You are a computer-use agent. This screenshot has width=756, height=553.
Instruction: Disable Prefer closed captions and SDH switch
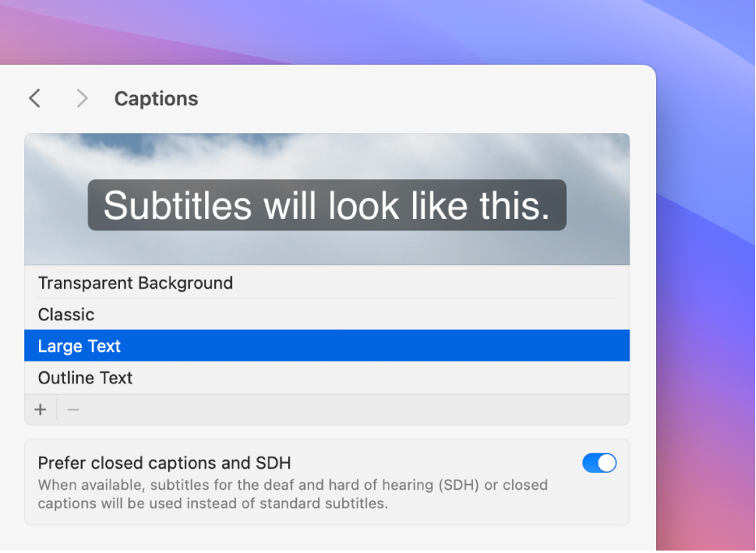(x=599, y=463)
